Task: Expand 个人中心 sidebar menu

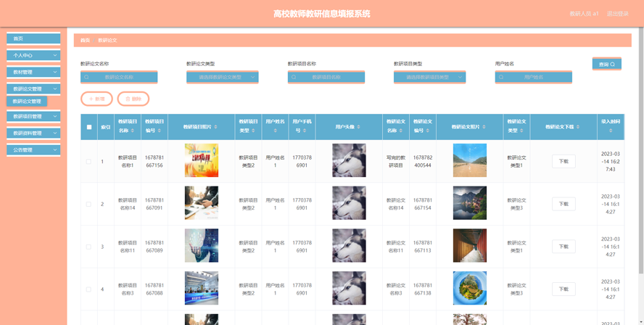Action: (x=33, y=55)
